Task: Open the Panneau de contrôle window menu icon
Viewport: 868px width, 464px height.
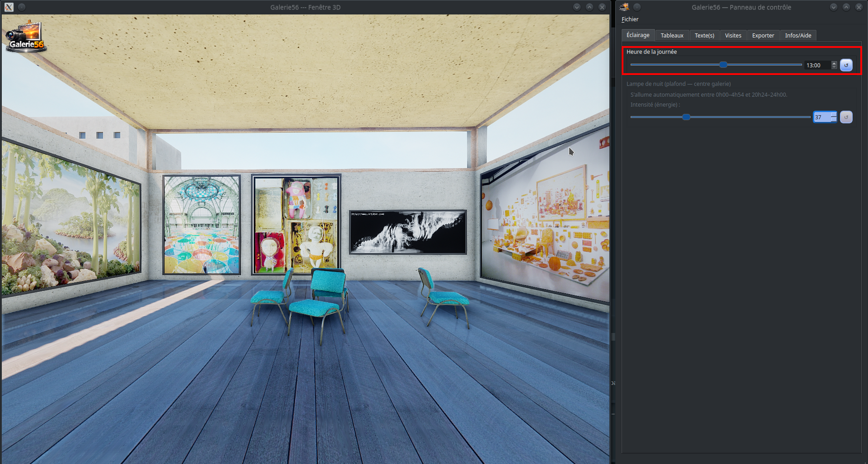Action: [x=624, y=7]
